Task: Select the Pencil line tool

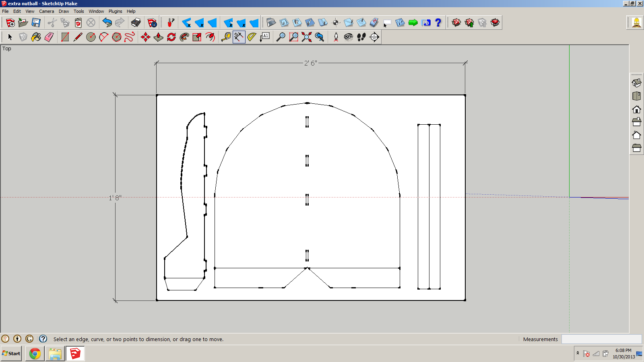Action: pyautogui.click(x=78, y=37)
